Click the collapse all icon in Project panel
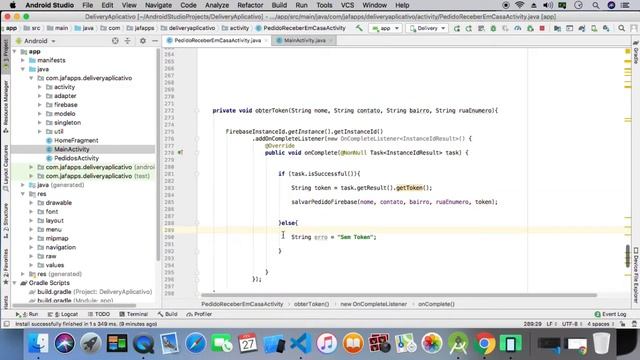Image resolution: width=640 pixels, height=360 pixels. 128,41
